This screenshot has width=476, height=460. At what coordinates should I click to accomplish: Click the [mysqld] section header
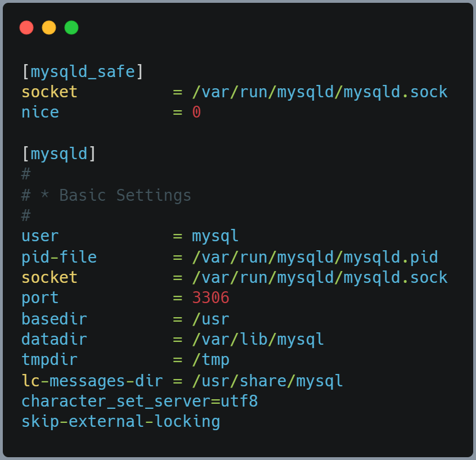click(x=59, y=154)
